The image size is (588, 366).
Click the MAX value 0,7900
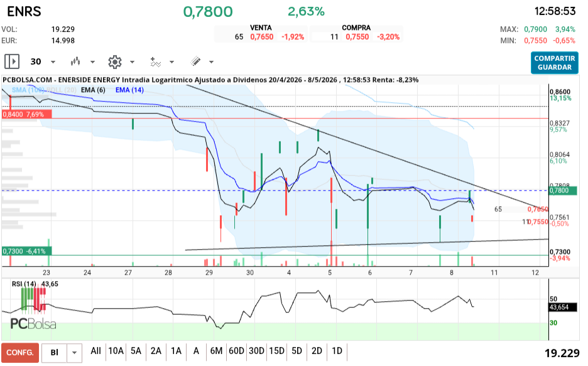pyautogui.click(x=535, y=30)
